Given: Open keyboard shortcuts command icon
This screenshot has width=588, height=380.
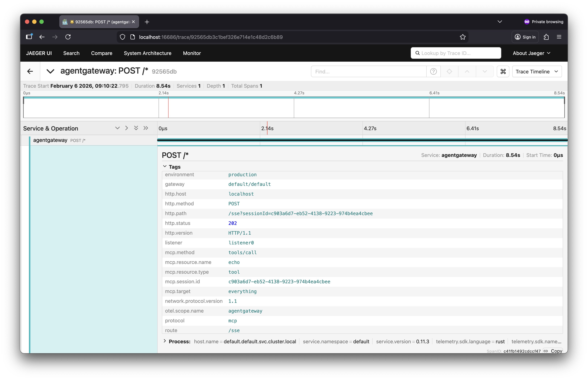Looking at the screenshot, I should tap(503, 72).
